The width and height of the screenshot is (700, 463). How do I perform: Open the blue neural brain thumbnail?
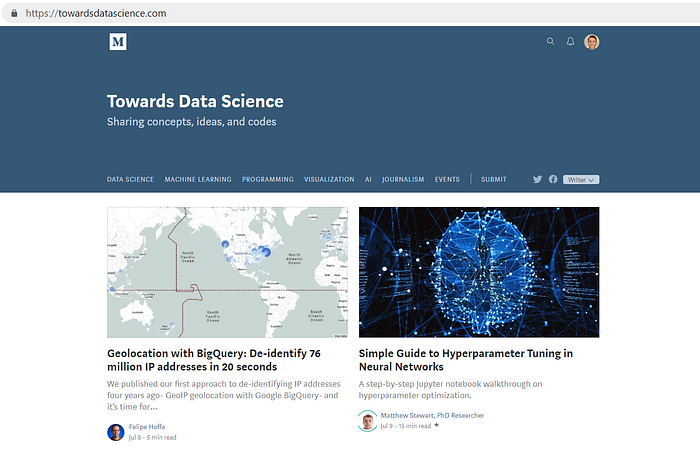(x=479, y=272)
